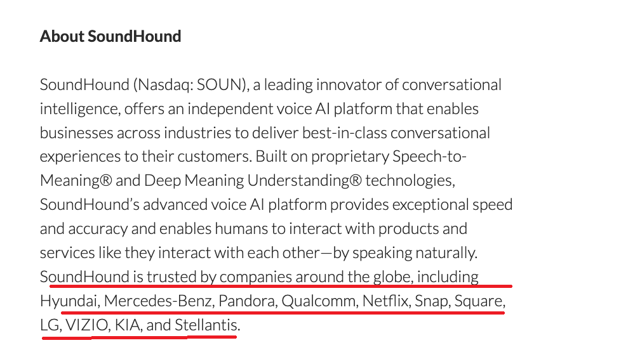Click the word Stellantis
The height and width of the screenshot is (364, 621).
206,325
